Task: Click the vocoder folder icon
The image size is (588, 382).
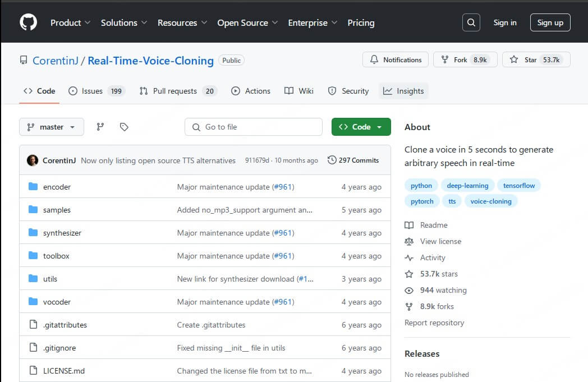Action: coord(33,301)
